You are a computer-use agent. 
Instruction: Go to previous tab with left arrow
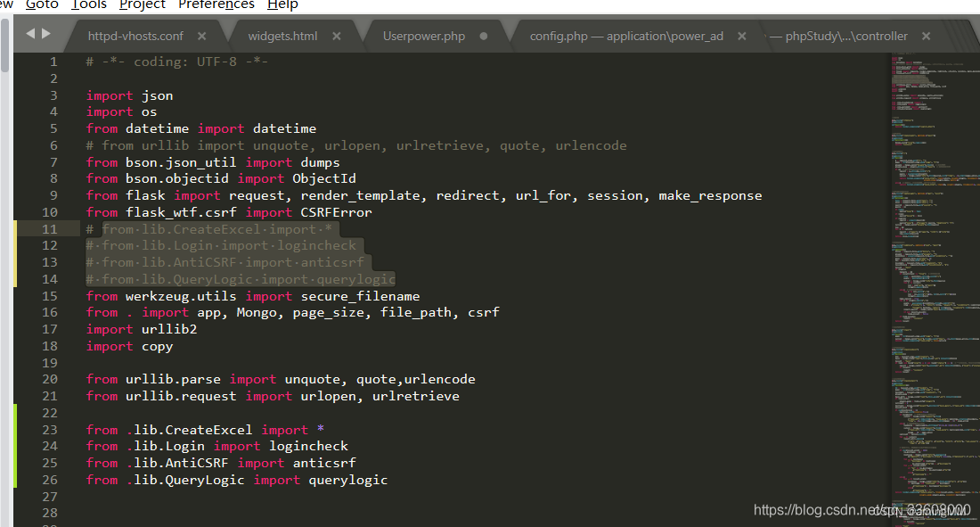(30, 33)
